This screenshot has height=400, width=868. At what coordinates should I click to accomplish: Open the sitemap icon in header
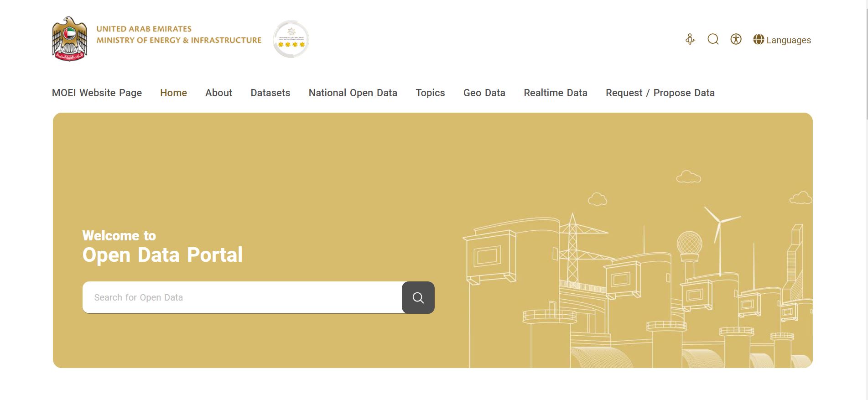690,40
